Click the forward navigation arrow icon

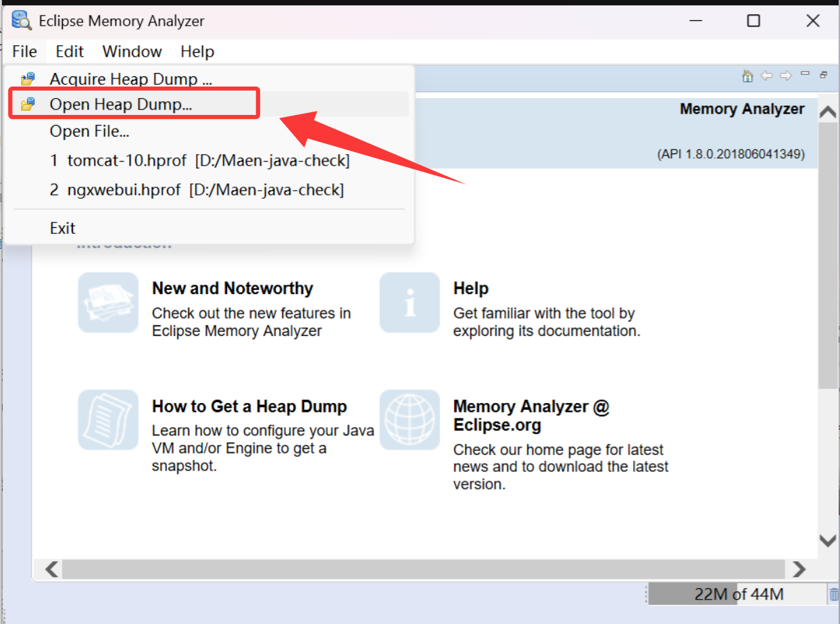[x=785, y=76]
